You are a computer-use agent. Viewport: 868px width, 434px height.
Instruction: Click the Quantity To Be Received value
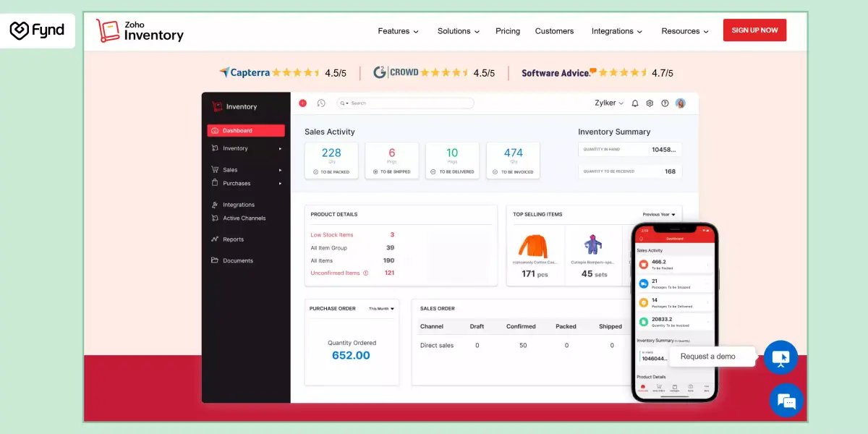(x=670, y=171)
